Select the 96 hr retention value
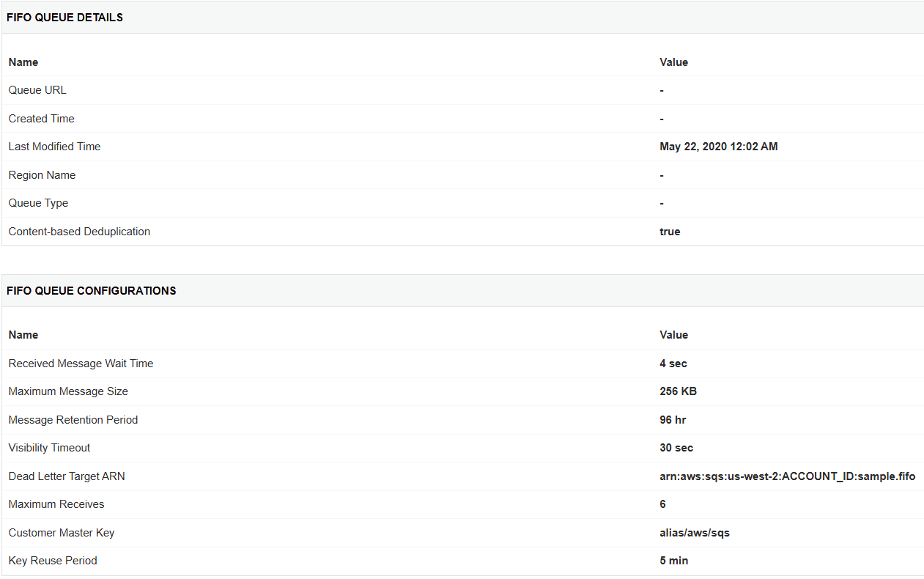Image resolution: width=924 pixels, height=579 pixels. [x=673, y=420]
